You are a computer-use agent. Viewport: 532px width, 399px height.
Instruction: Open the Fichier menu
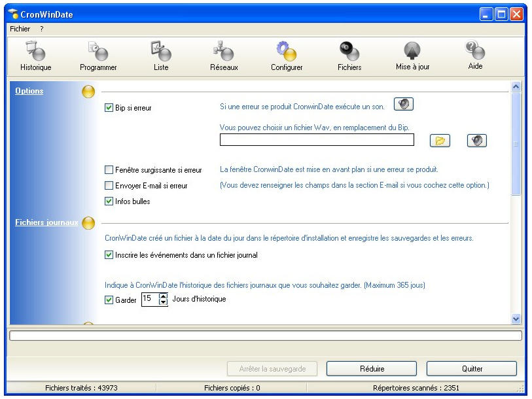pos(20,29)
